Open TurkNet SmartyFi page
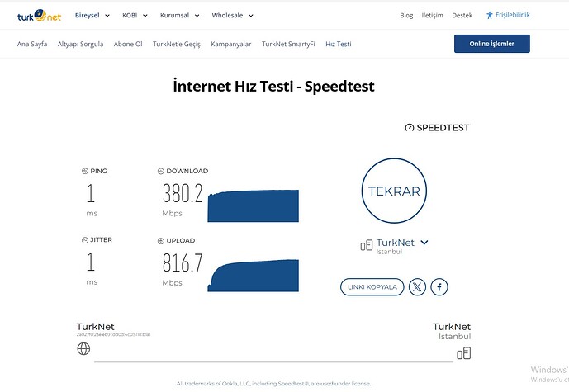 click(x=288, y=44)
